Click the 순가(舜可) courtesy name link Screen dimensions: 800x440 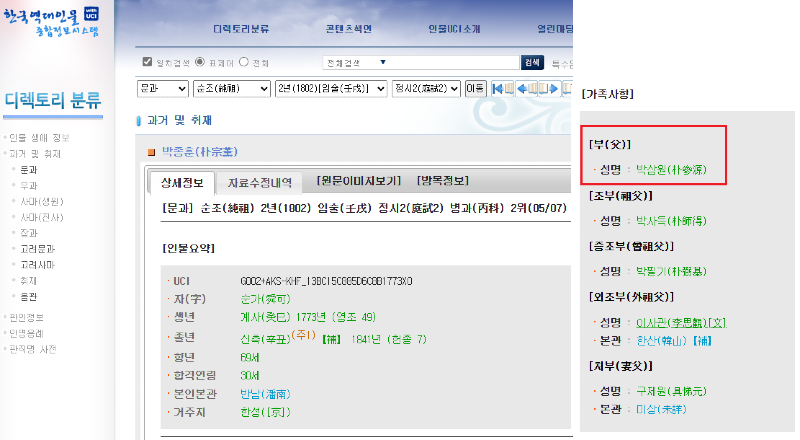265,299
